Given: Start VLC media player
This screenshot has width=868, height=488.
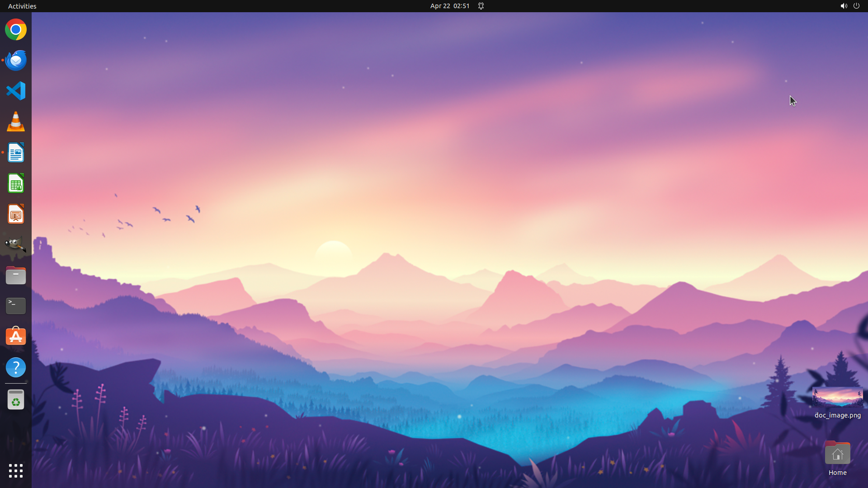Looking at the screenshot, I should [x=16, y=122].
